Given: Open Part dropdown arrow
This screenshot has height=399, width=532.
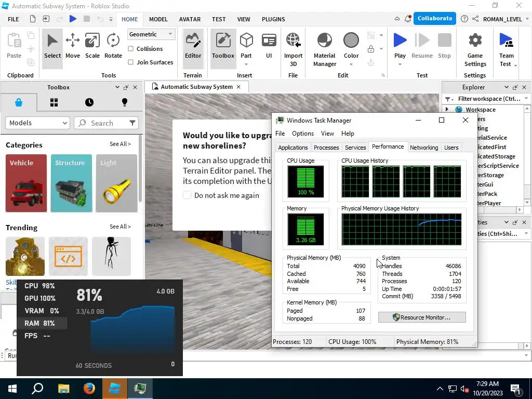Looking at the screenshot, I should 246,64.
